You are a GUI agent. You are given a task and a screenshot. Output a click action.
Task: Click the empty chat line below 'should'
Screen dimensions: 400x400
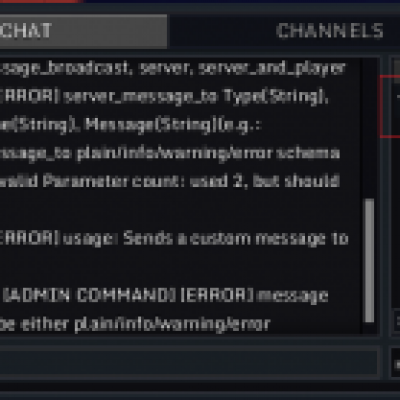click(x=180, y=210)
